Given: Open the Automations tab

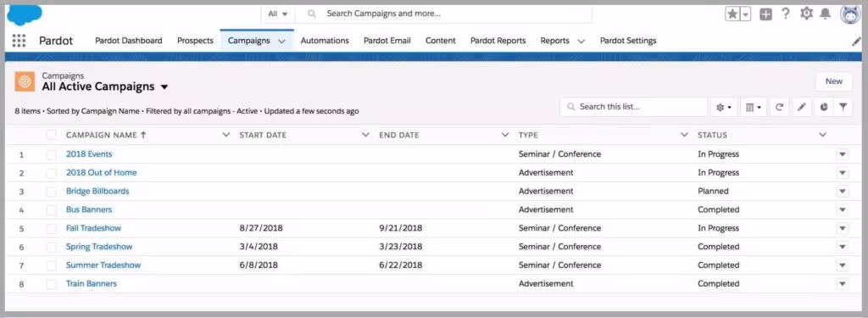Looking at the screenshot, I should click(325, 41).
